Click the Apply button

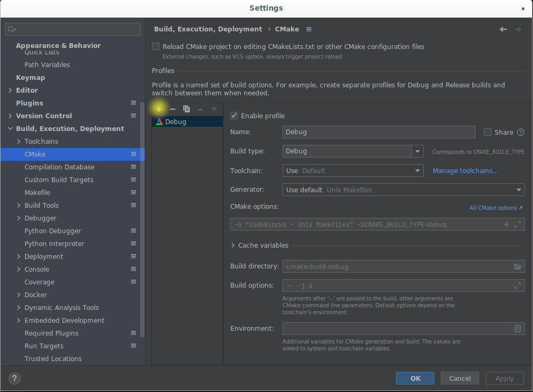click(x=504, y=378)
